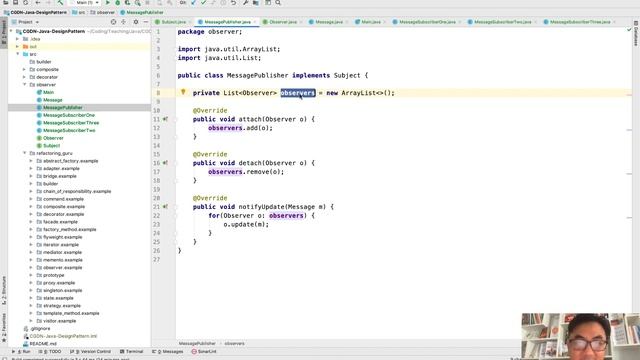Screen dimensions: 640x360
Task: Start debugging with the bug icon
Action: pyautogui.click(x=118, y=3)
